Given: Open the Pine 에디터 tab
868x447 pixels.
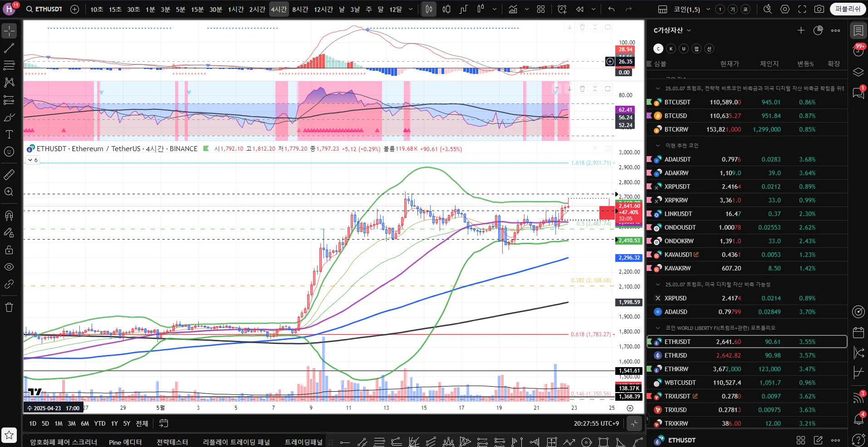Looking at the screenshot, I should pyautogui.click(x=125, y=442).
